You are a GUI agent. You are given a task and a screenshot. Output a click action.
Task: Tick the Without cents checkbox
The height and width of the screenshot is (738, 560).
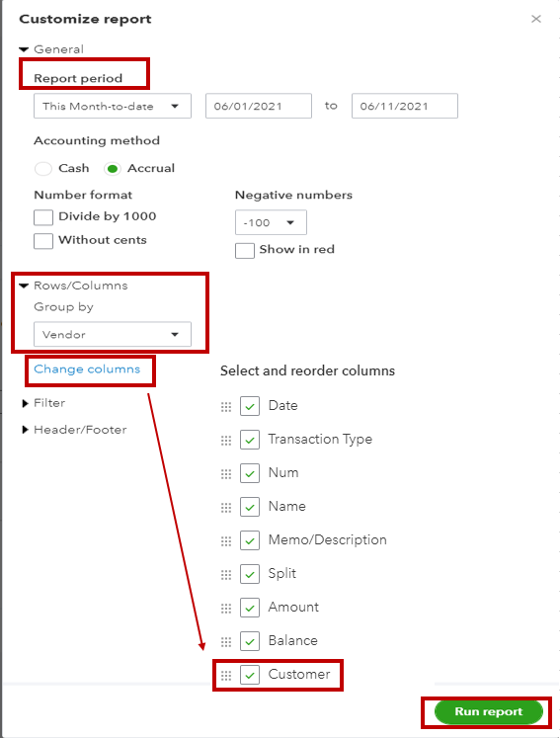point(43,241)
